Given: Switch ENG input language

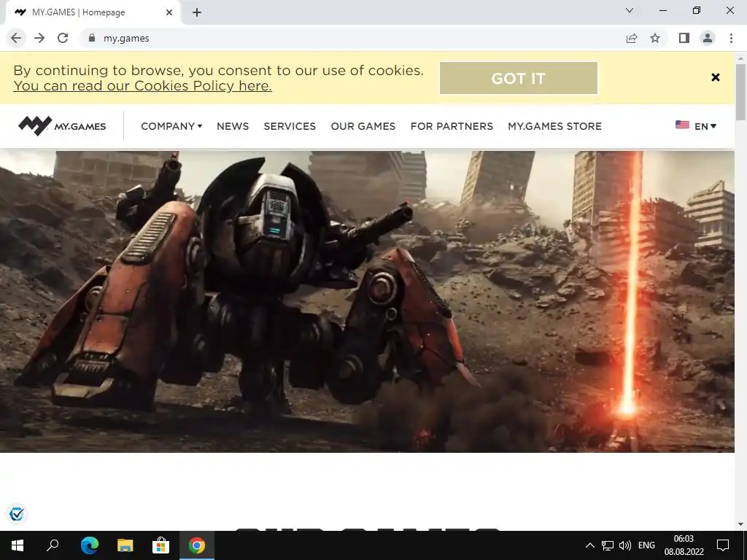Looking at the screenshot, I should coord(646,545).
